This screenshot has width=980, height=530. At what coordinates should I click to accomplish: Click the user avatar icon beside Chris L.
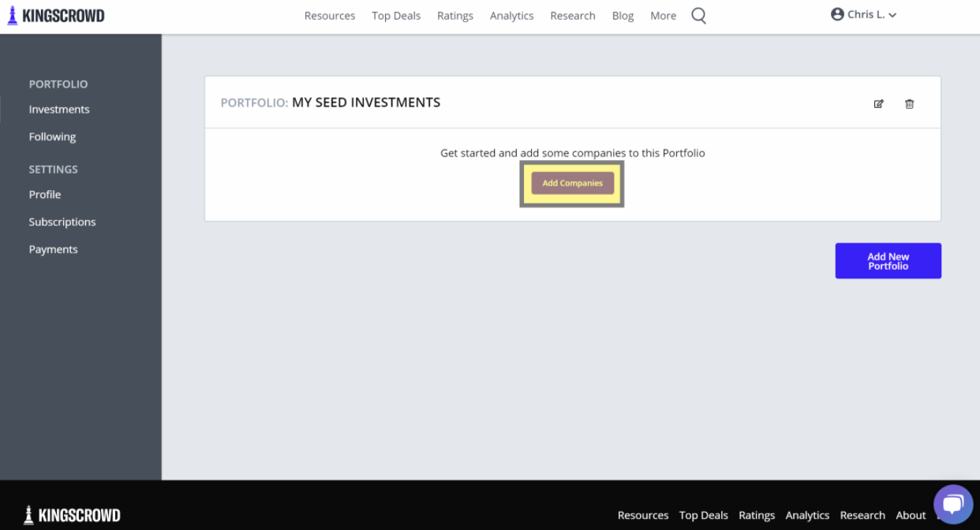[837, 14]
